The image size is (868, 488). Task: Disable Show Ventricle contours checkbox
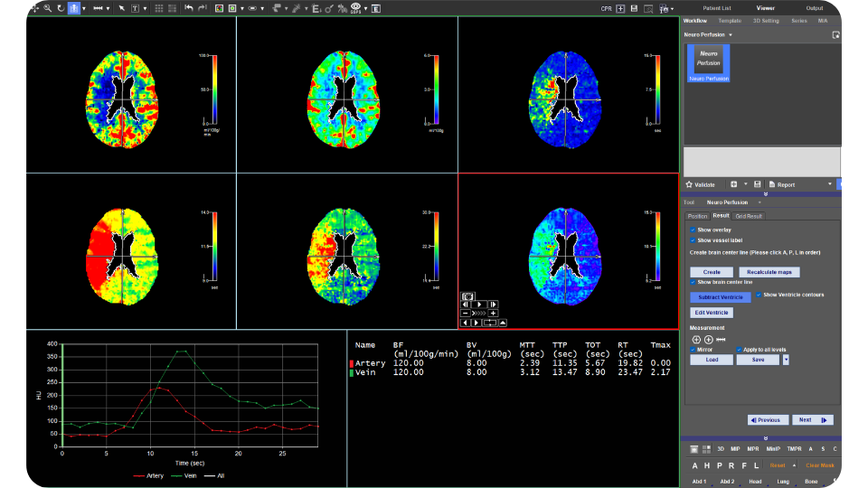pos(759,295)
